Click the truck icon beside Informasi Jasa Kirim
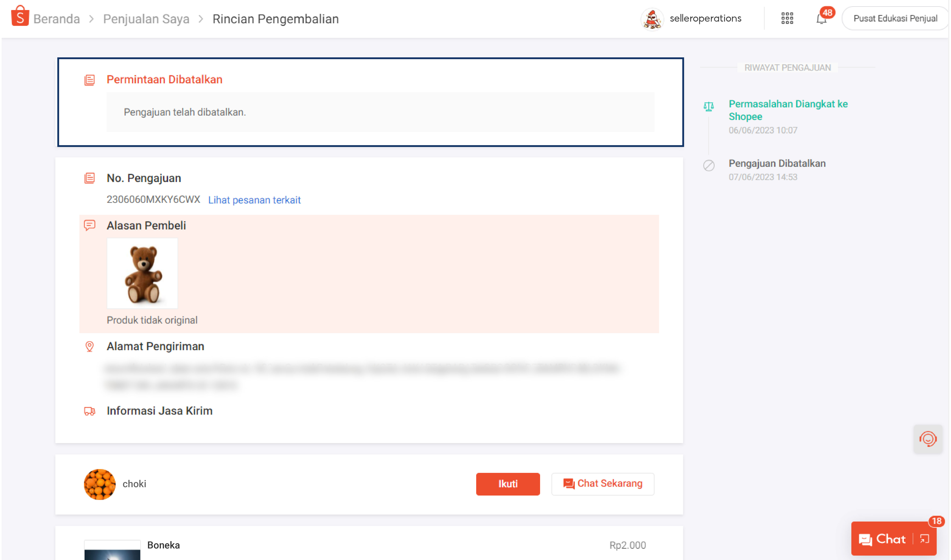This screenshot has height=560, width=951. (89, 412)
